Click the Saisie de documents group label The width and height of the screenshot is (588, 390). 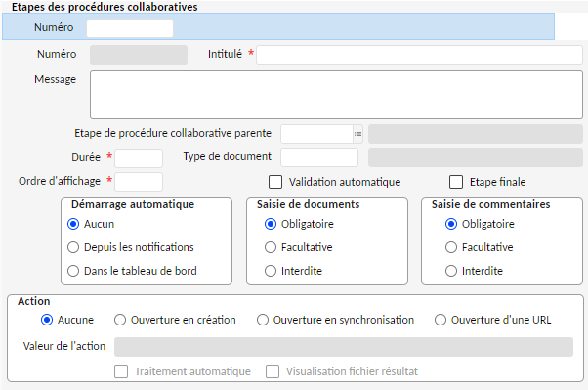[309, 204]
